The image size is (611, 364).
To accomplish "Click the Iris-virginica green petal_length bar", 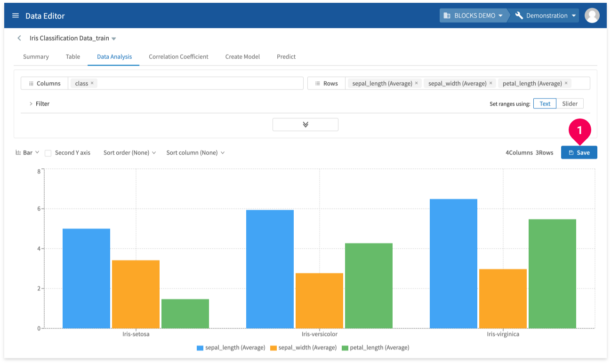I will [552, 274].
